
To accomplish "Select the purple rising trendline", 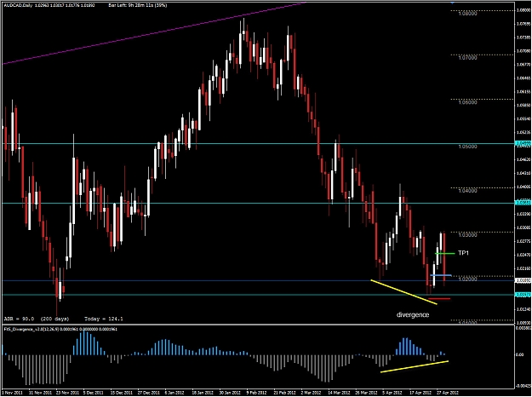I will (154, 33).
